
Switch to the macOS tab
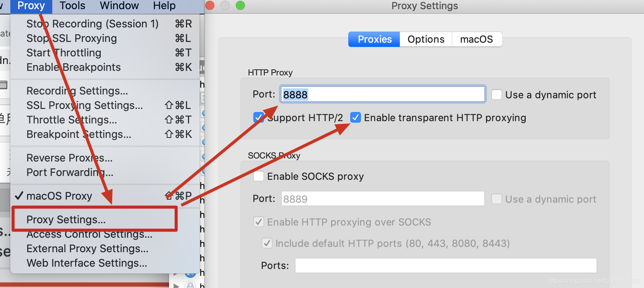pyautogui.click(x=477, y=39)
